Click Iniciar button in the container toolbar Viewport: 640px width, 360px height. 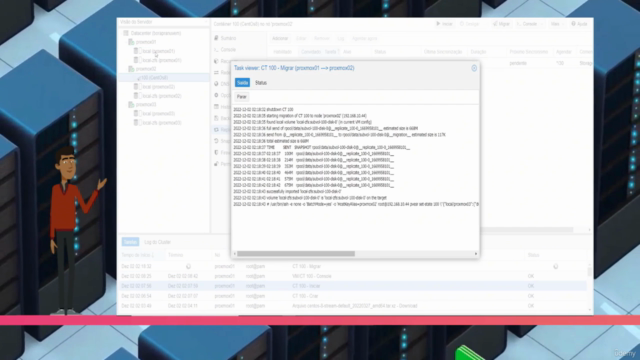click(444, 24)
